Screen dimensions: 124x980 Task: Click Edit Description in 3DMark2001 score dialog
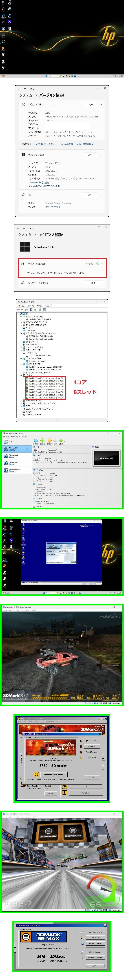coord(91,741)
